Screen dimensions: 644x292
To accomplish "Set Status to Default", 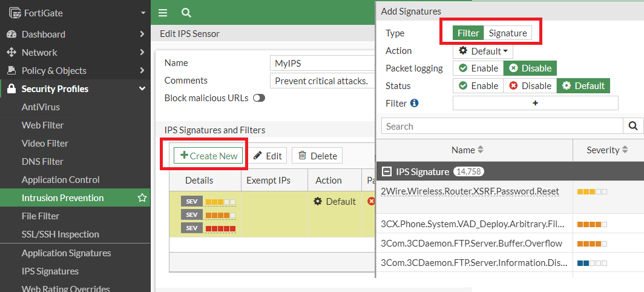I will pos(583,85).
